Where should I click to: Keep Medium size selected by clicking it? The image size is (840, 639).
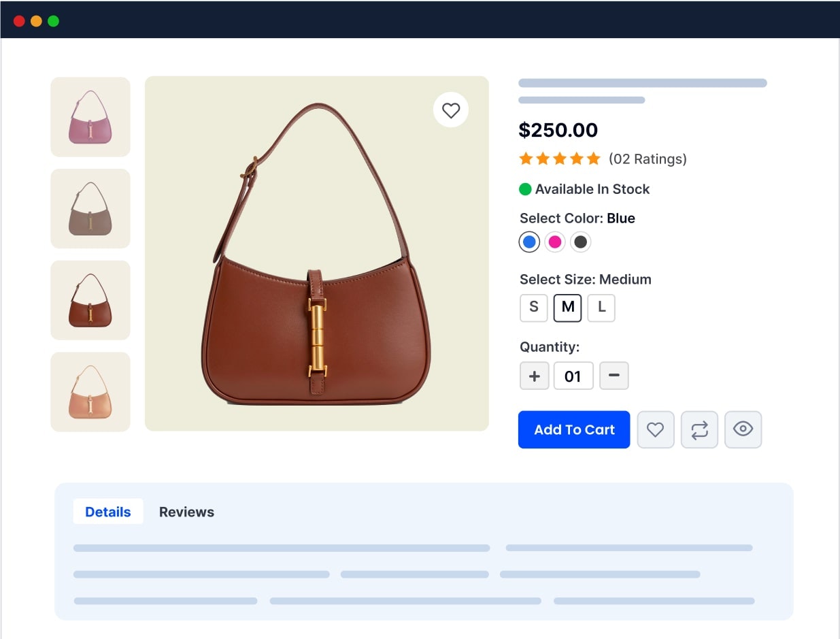click(567, 308)
